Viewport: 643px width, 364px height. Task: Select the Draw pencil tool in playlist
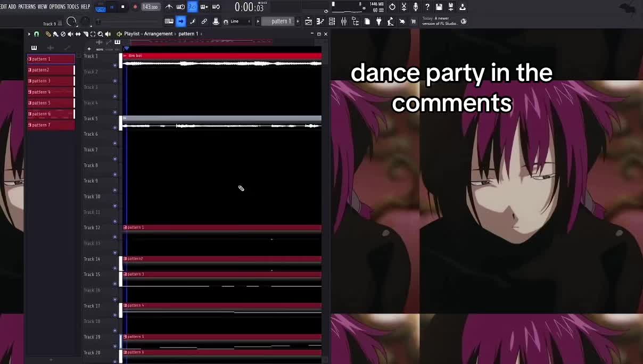click(48, 34)
